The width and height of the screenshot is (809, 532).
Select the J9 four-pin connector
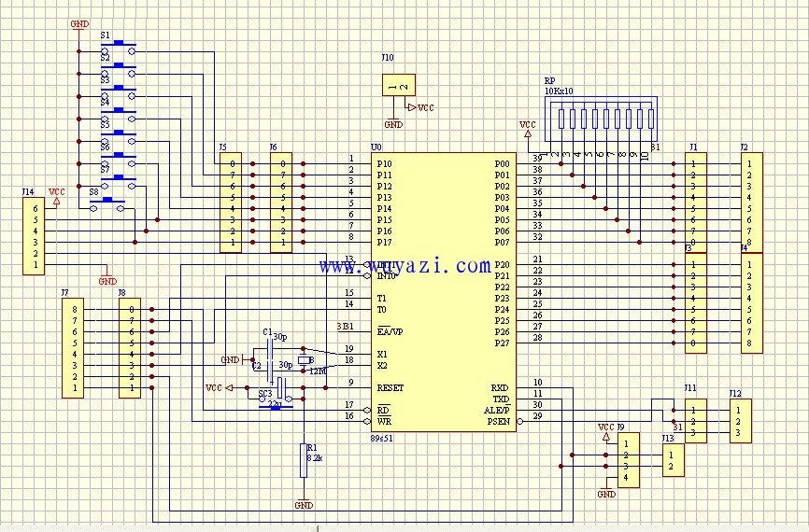[x=628, y=460]
